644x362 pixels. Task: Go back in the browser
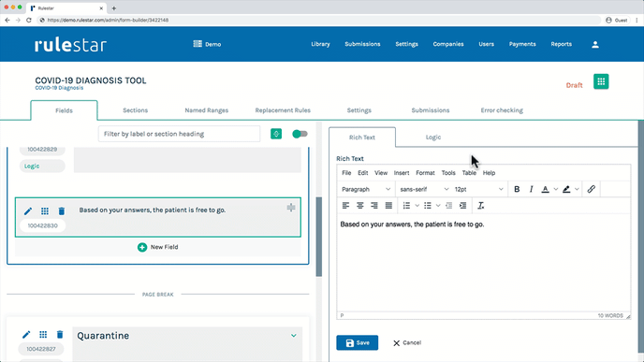pyautogui.click(x=7, y=20)
